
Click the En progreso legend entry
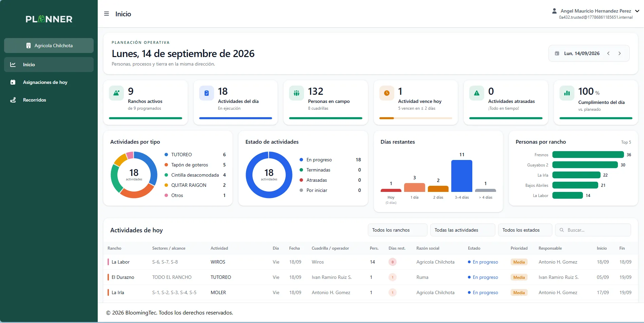[x=330, y=160]
